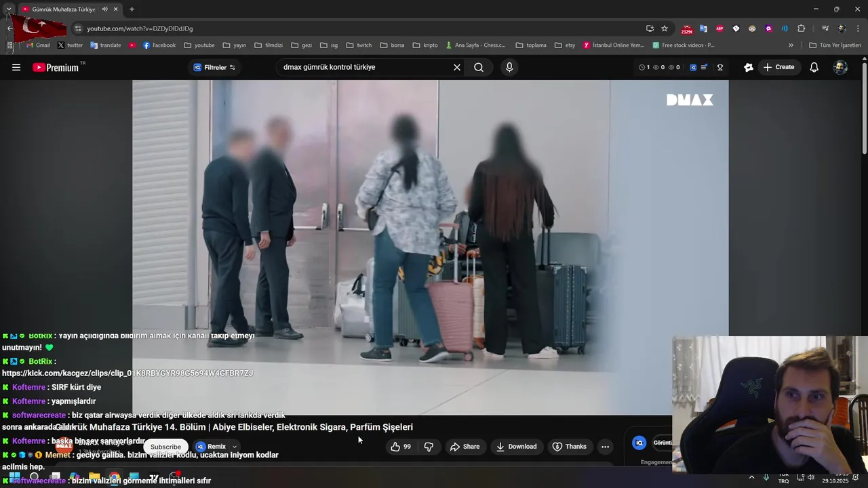Viewport: 868px width, 488px height.
Task: Clear the search query with X
Action: pyautogui.click(x=457, y=67)
